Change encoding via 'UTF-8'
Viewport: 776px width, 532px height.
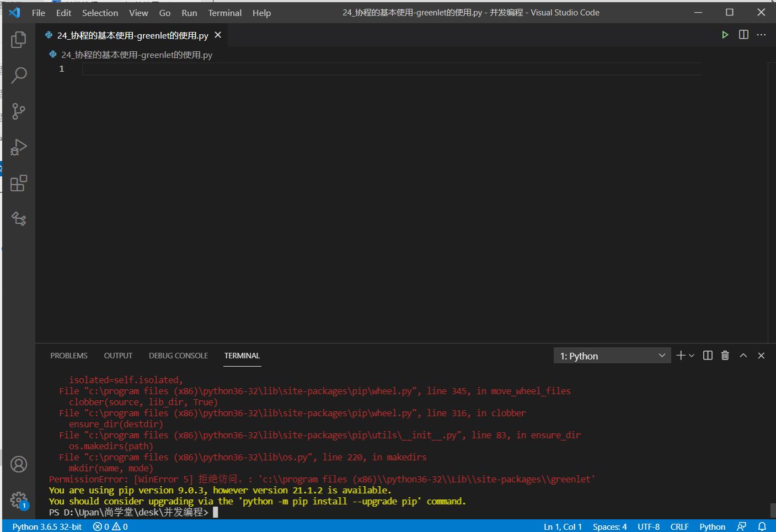[649, 526]
